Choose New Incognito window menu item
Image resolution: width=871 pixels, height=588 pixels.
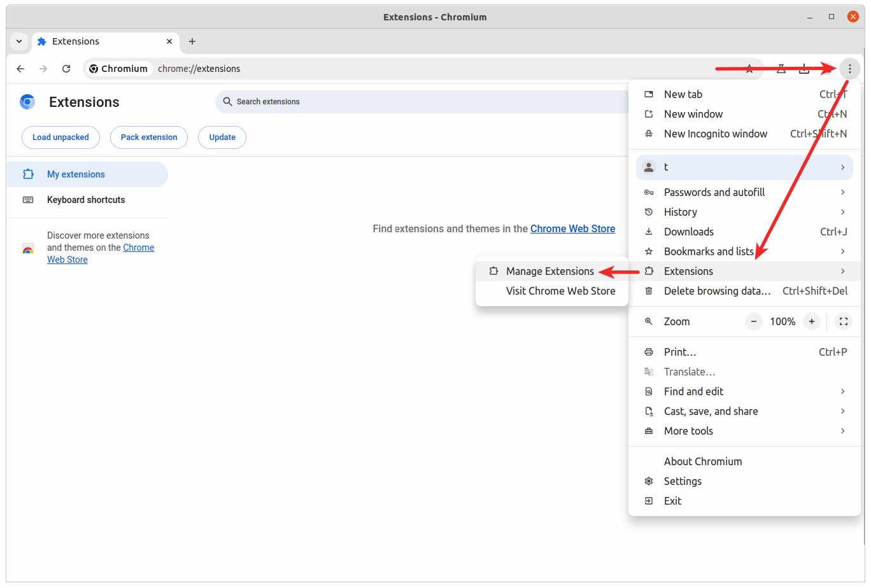715,134
